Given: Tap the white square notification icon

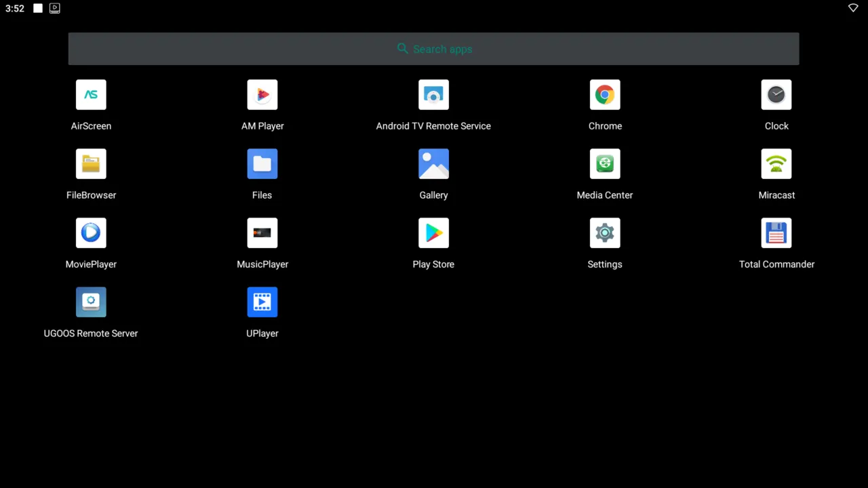Looking at the screenshot, I should point(38,8).
